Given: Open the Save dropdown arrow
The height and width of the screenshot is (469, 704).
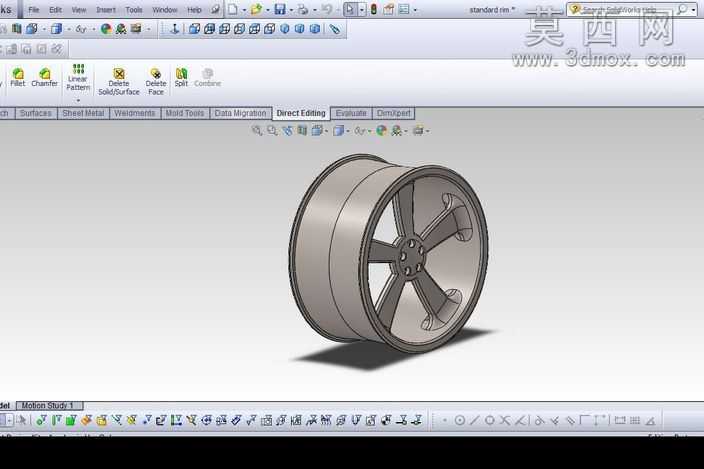Looking at the screenshot, I should (x=291, y=10).
